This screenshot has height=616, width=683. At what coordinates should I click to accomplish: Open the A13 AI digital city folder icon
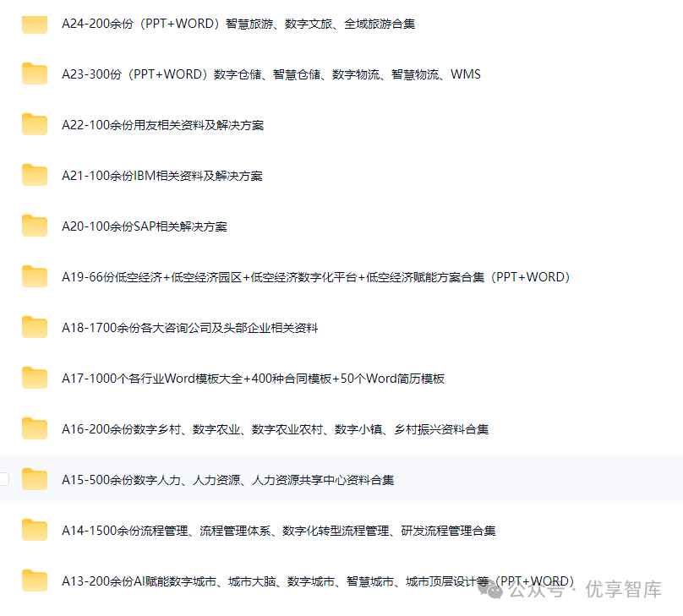[x=33, y=581]
